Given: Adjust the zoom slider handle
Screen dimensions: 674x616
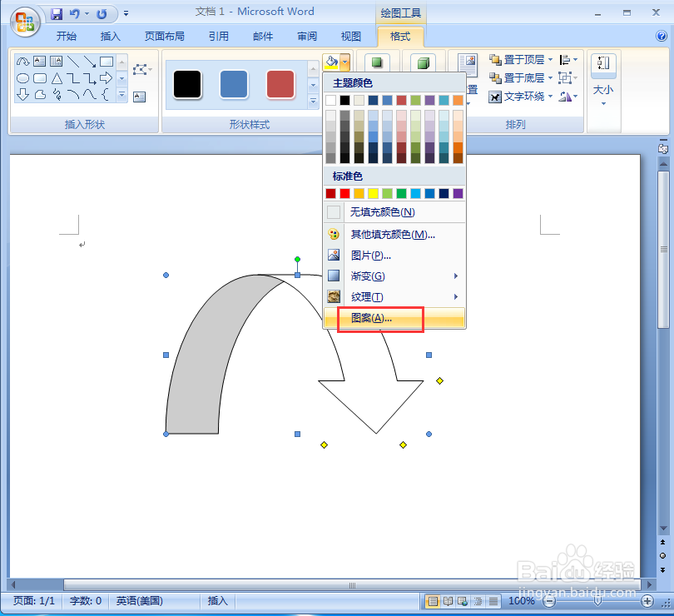Looking at the screenshot, I should point(597,601).
